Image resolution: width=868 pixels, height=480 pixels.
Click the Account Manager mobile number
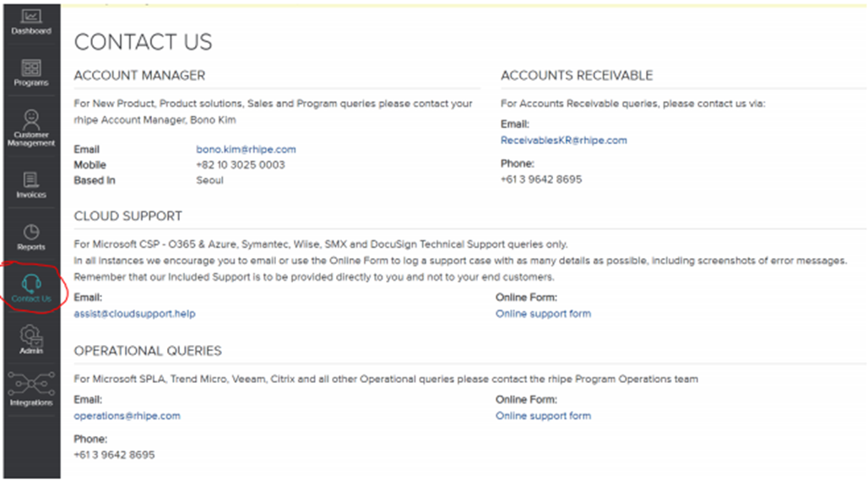(x=240, y=164)
